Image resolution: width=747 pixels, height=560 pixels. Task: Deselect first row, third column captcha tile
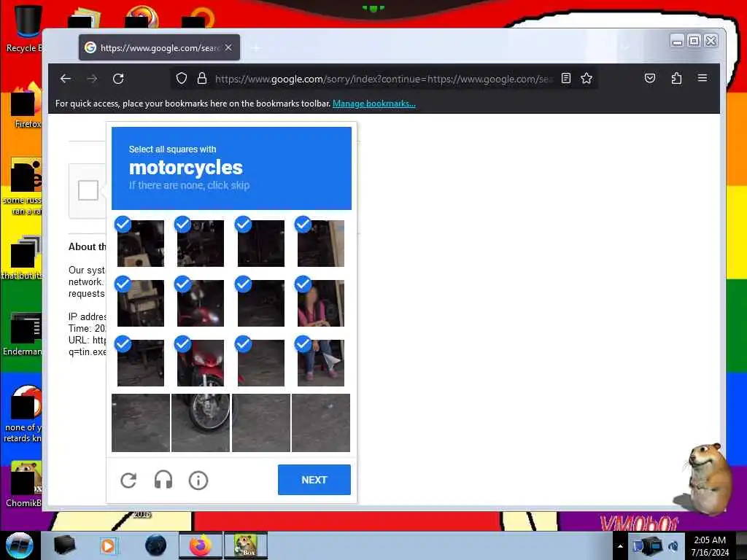click(x=261, y=243)
